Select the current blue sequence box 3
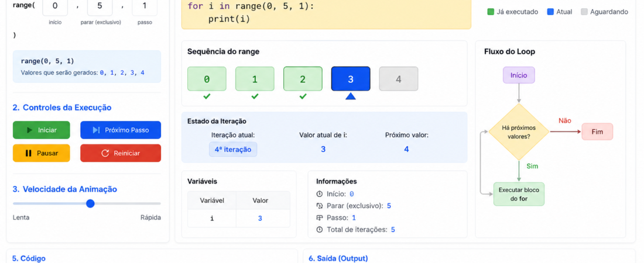The width and height of the screenshot is (644, 263). tap(351, 79)
